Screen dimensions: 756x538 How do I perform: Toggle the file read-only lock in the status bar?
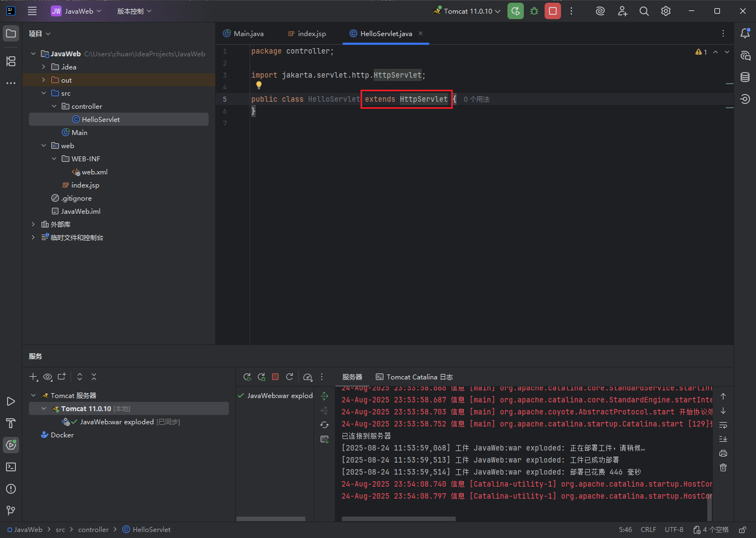click(x=743, y=530)
